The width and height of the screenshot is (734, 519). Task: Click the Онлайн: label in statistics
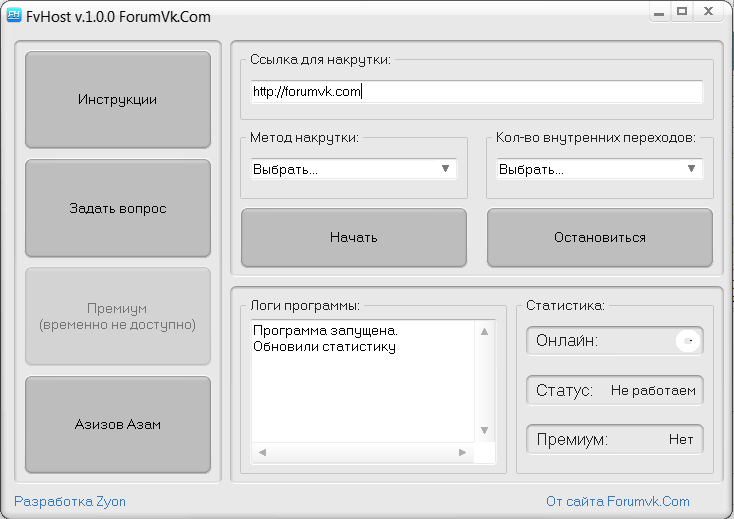[567, 341]
